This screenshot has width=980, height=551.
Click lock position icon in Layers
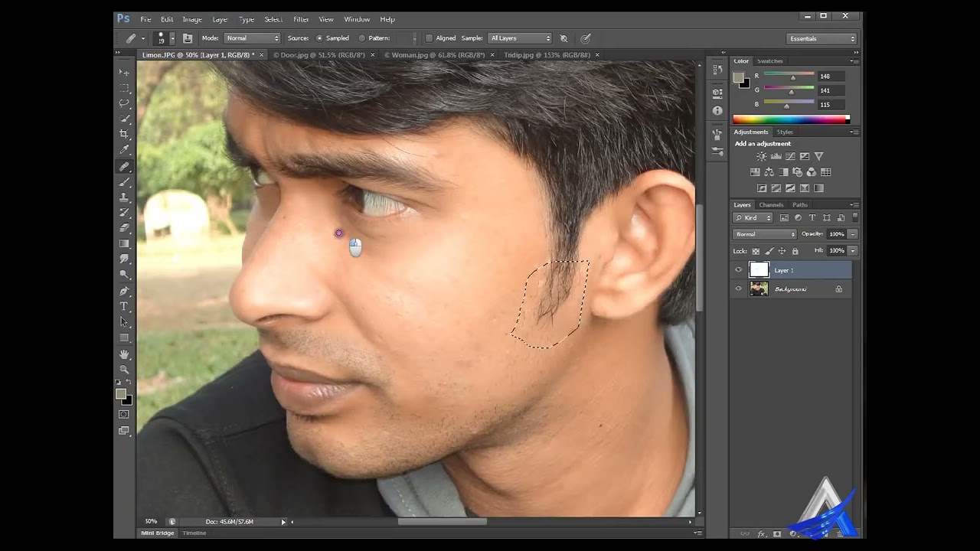782,251
